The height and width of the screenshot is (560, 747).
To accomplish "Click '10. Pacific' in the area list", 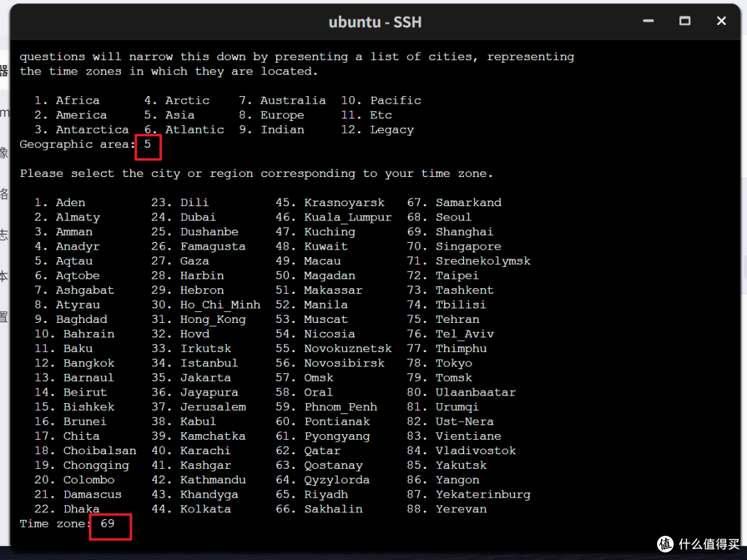I will [381, 100].
